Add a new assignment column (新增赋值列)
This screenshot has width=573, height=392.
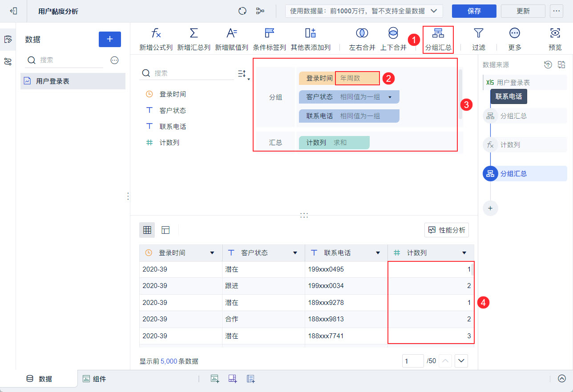click(x=232, y=39)
